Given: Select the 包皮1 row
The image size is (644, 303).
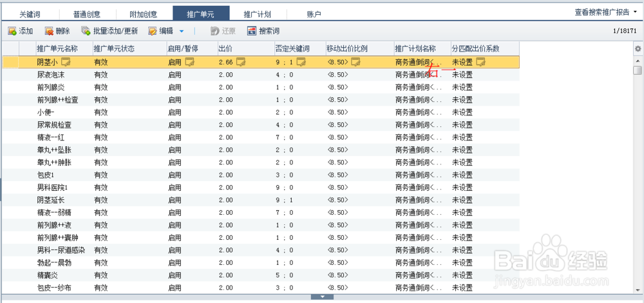Looking at the screenshot, I should click(x=261, y=175).
